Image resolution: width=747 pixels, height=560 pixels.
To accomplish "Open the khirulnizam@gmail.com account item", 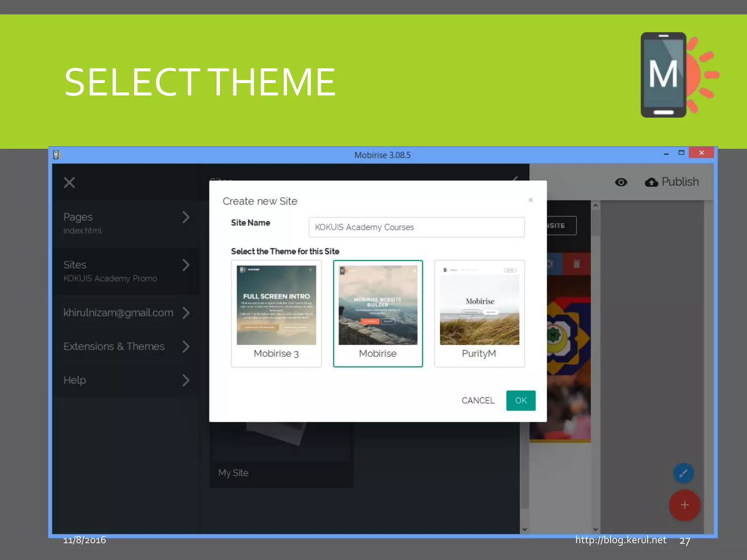I will [x=126, y=313].
